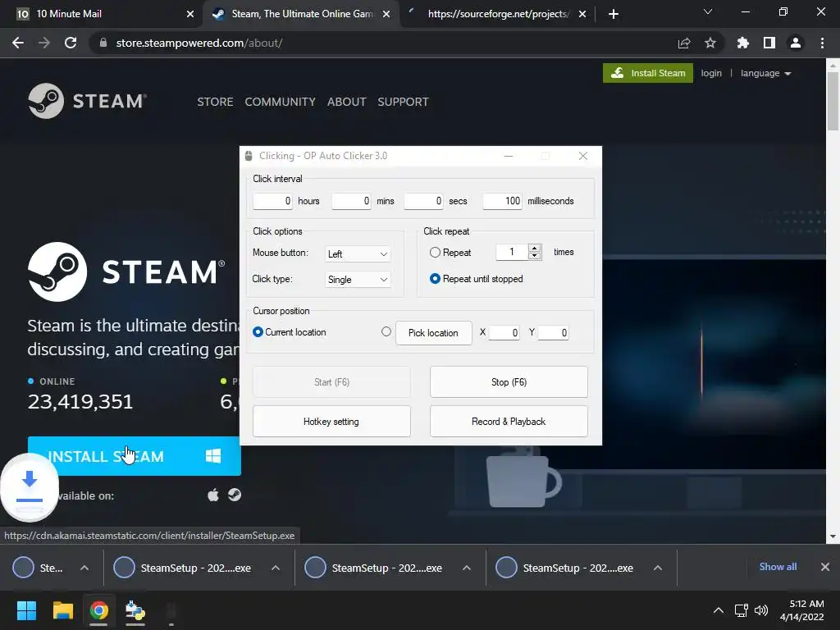Toggle the Chrome side panel icon

(x=769, y=43)
